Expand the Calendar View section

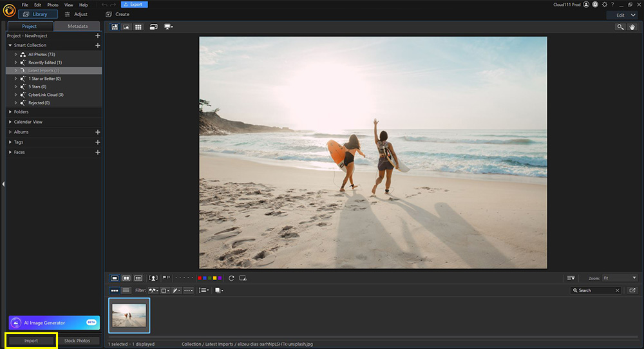click(x=10, y=122)
